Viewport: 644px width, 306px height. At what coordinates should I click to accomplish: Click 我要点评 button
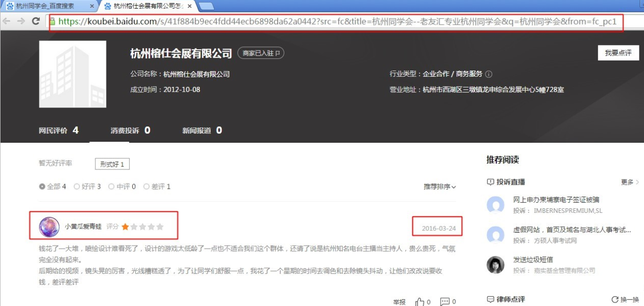click(618, 53)
